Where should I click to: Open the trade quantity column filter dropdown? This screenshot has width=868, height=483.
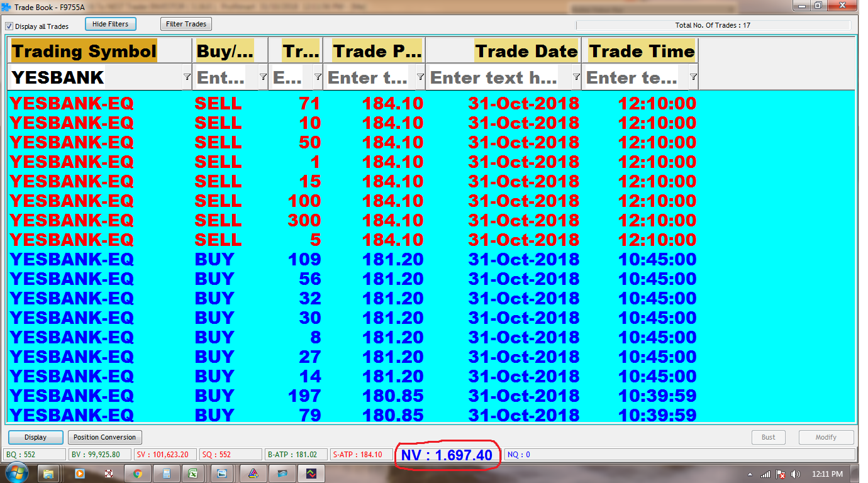click(318, 77)
